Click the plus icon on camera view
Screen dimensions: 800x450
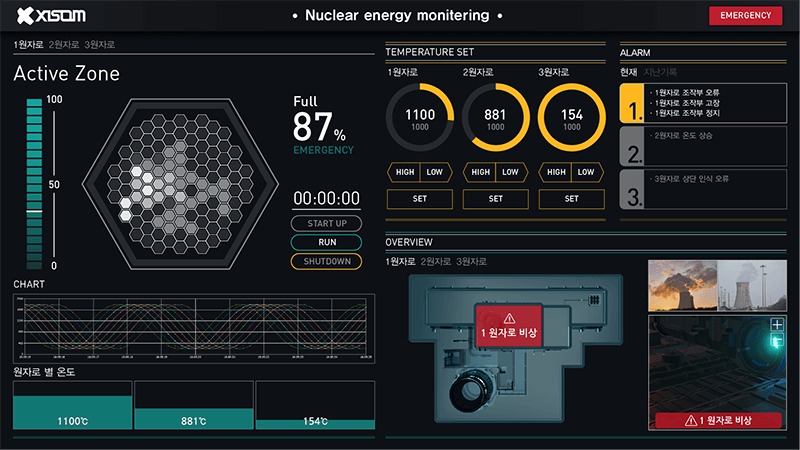(x=776, y=324)
